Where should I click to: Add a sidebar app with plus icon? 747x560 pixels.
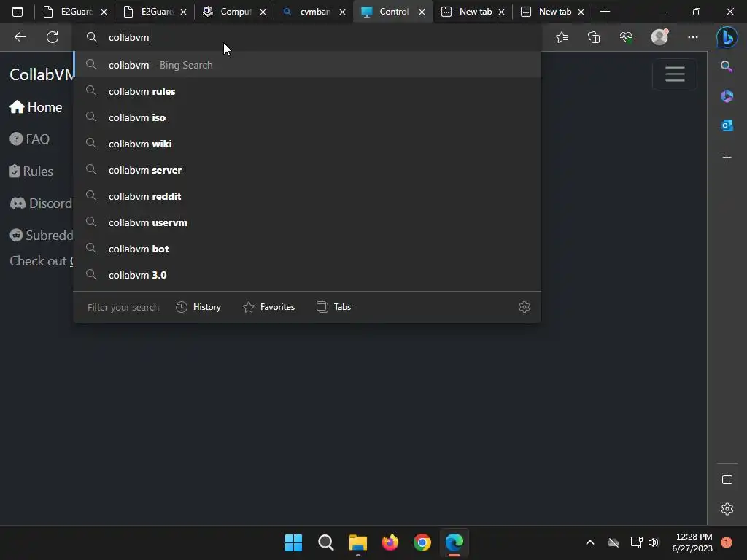[x=727, y=157]
